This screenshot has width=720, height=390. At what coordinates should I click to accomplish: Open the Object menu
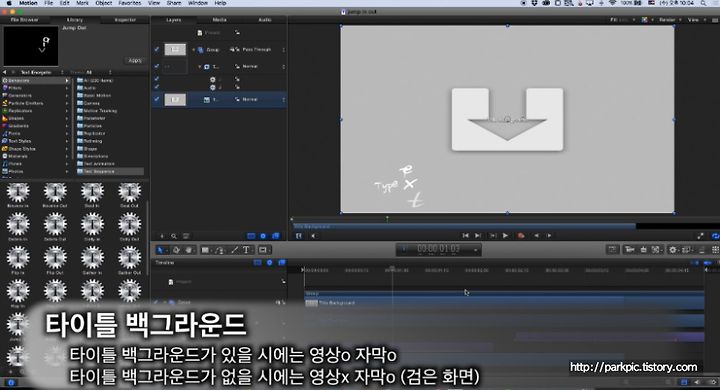[104, 3]
